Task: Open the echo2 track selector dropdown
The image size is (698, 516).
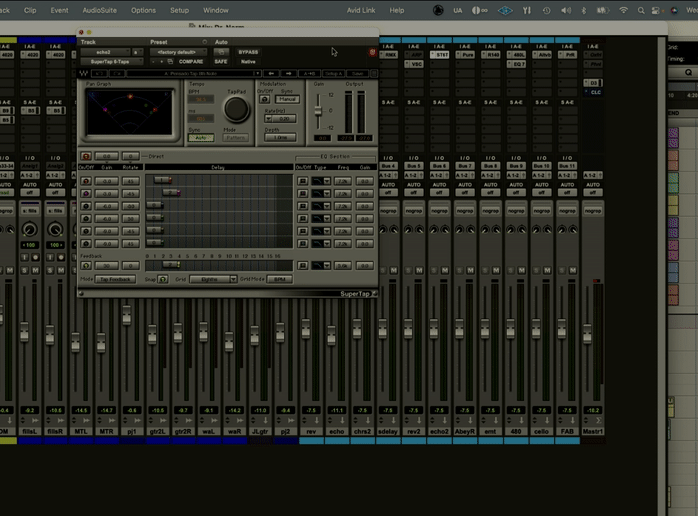Action: pyautogui.click(x=105, y=52)
